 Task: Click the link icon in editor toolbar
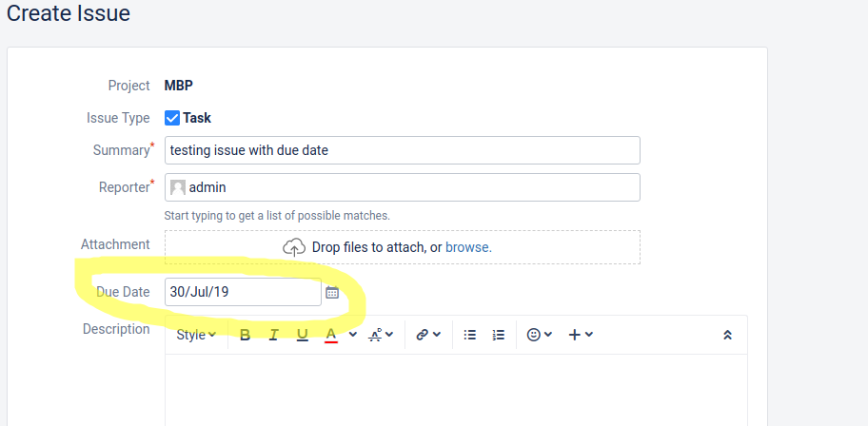point(423,335)
